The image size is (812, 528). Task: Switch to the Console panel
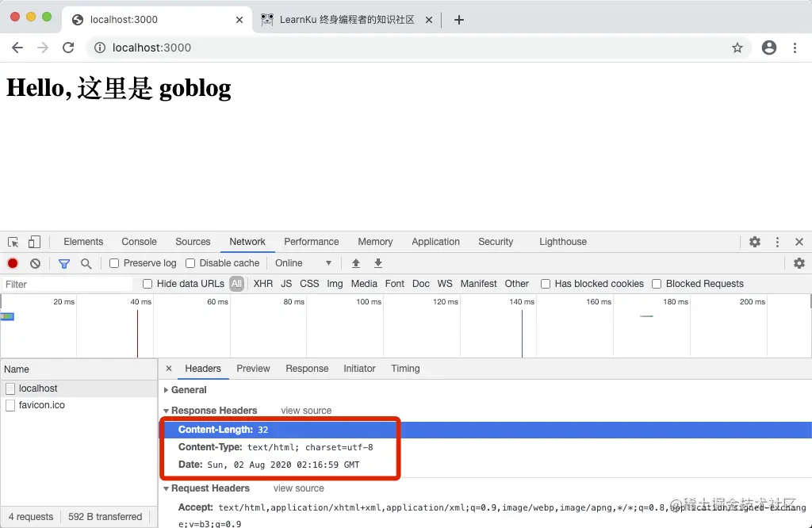[x=140, y=242]
